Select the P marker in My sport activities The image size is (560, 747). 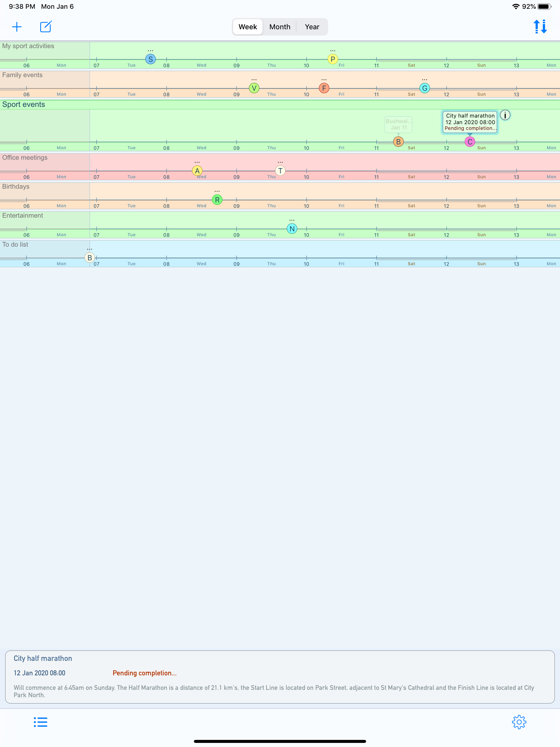pos(333,59)
